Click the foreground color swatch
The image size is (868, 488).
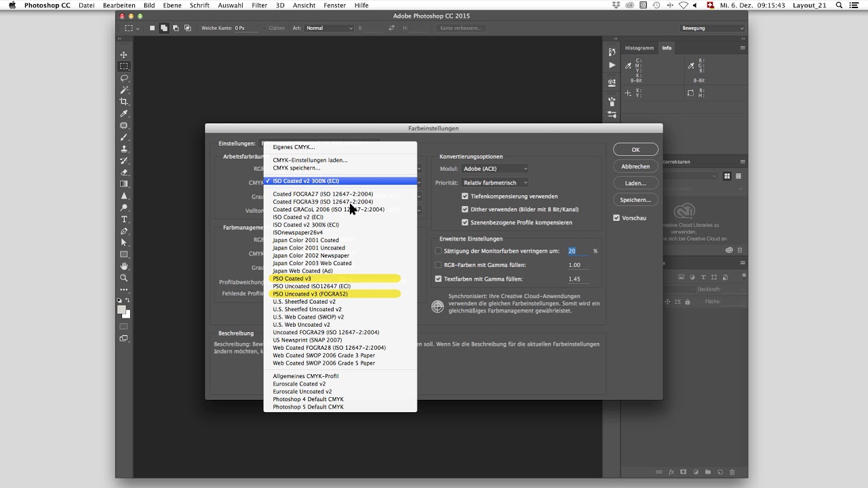pos(122,309)
